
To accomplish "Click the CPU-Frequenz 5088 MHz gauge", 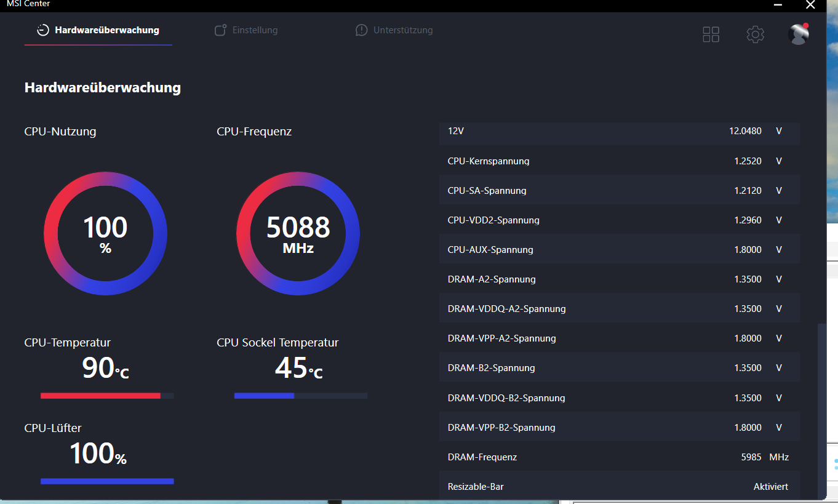I will (298, 234).
